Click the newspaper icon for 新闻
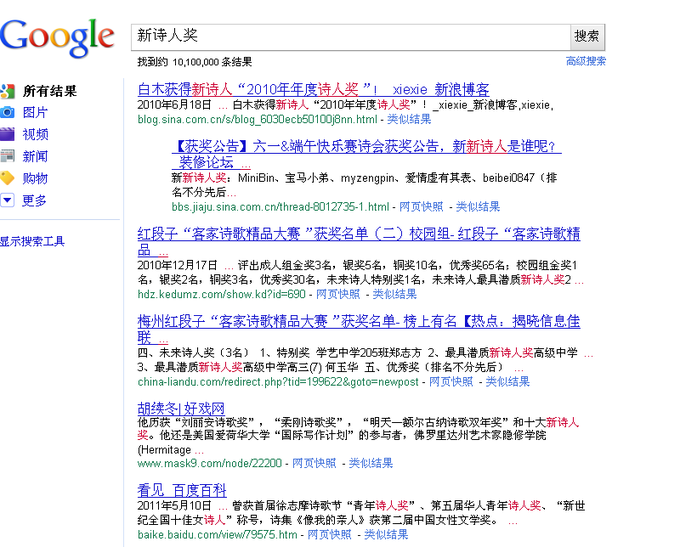The height and width of the screenshot is (547, 697). 8,156
